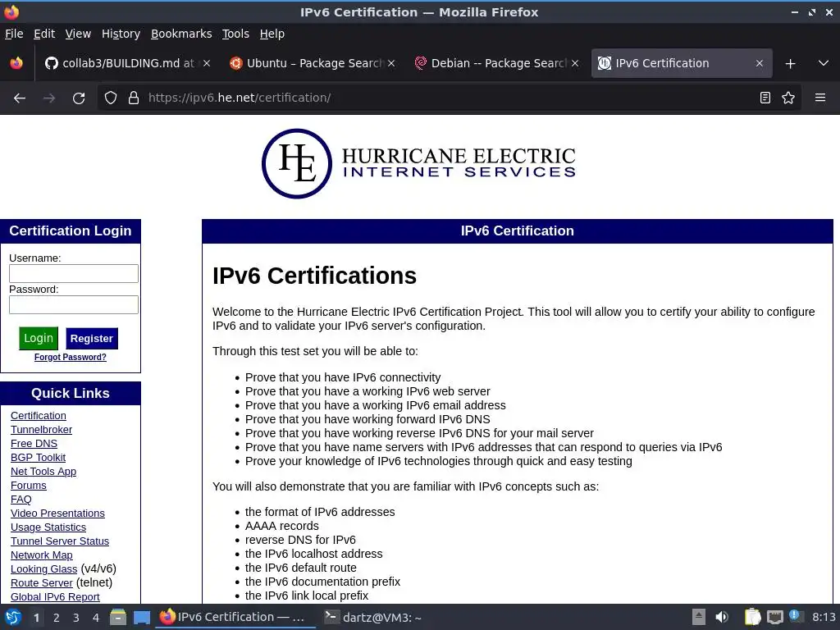Switch to the dartz@VM3 terminal taskbar entry
840x630 pixels.
pyautogui.click(x=374, y=618)
